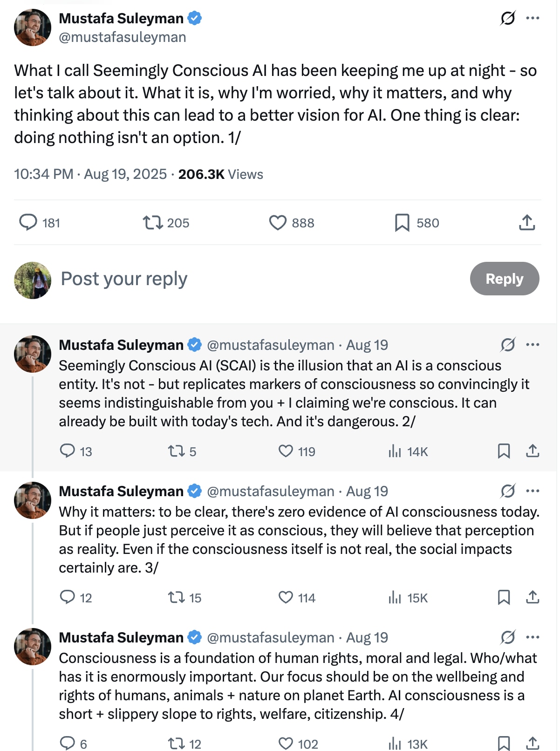Image resolution: width=560 pixels, height=751 pixels.
Task: Click the gray Reply button
Action: [x=505, y=279]
